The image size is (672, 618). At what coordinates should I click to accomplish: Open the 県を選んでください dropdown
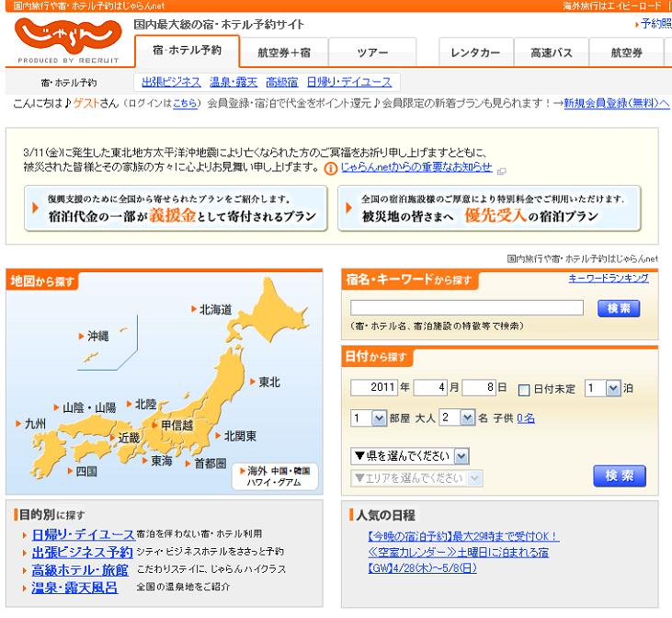click(x=410, y=456)
